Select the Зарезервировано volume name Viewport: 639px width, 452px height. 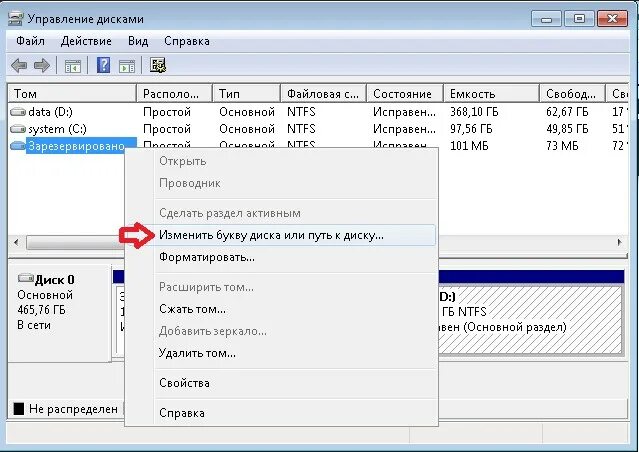[x=76, y=146]
